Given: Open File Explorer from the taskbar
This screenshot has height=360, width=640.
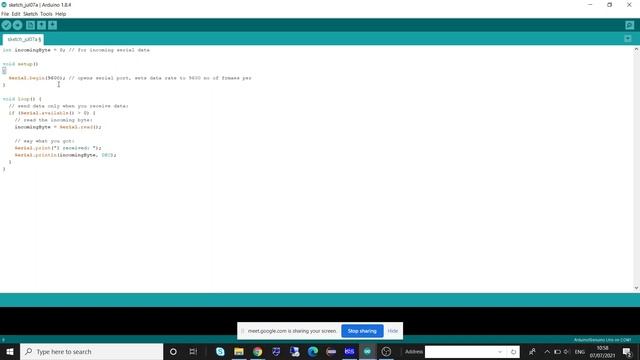Looking at the screenshot, I should click(239, 351).
